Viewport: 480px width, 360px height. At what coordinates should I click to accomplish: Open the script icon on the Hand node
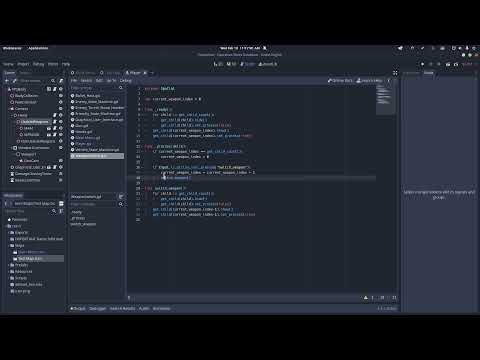coord(55,115)
